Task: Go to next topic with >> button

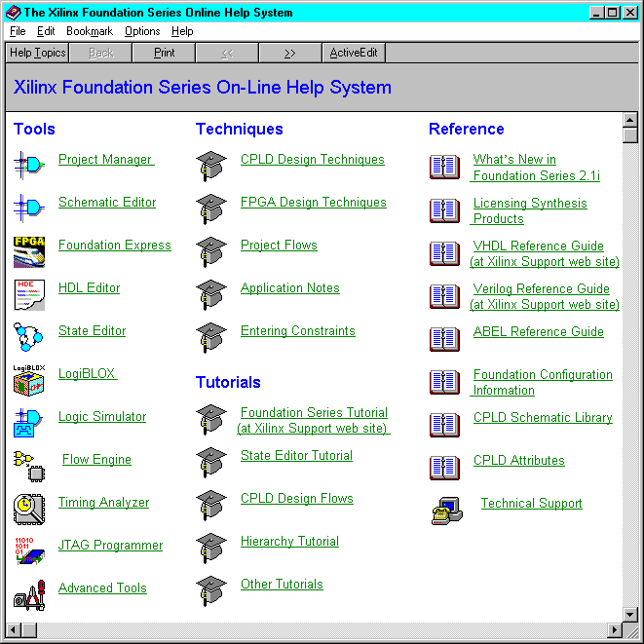Action: click(290, 53)
